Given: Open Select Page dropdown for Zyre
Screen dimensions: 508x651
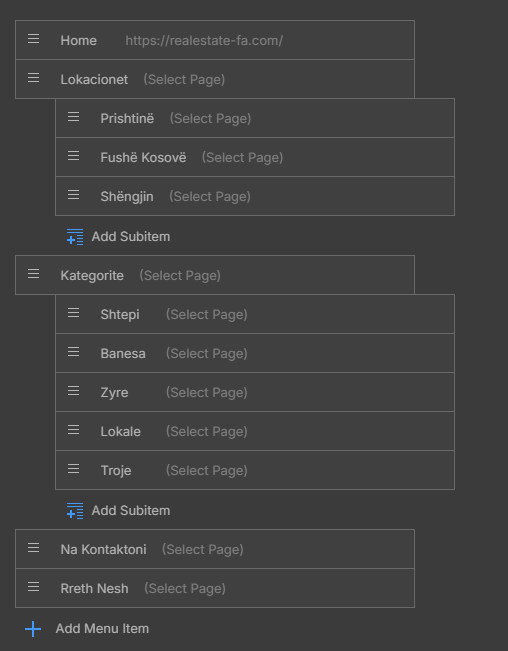Looking at the screenshot, I should (206, 392).
